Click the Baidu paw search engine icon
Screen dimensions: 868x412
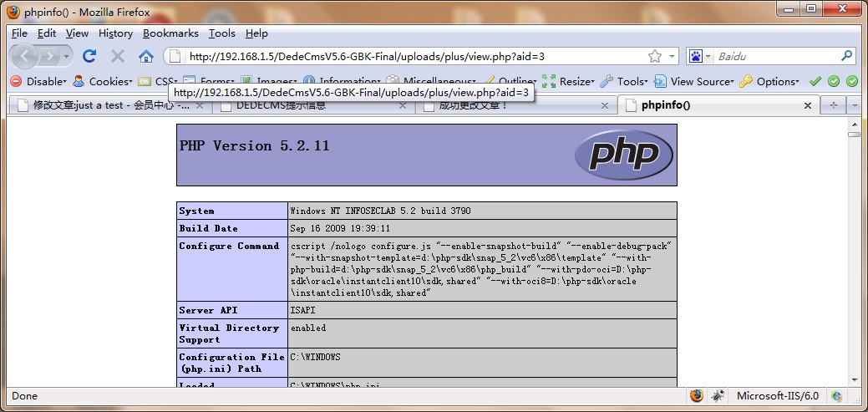coord(695,56)
